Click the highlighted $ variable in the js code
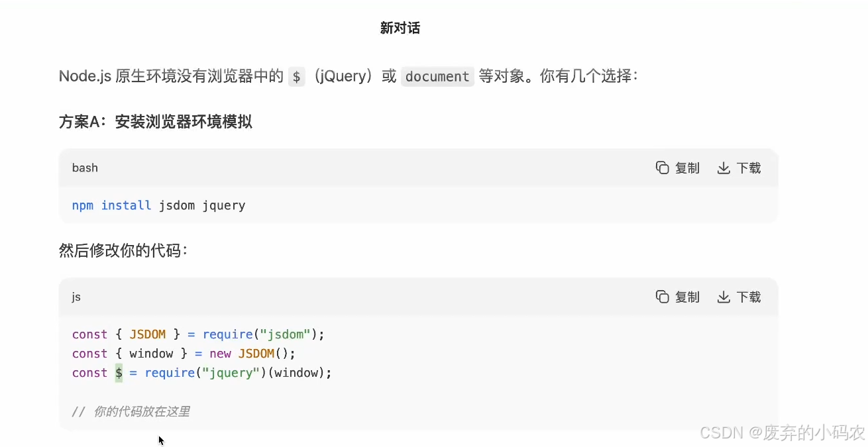 119,373
